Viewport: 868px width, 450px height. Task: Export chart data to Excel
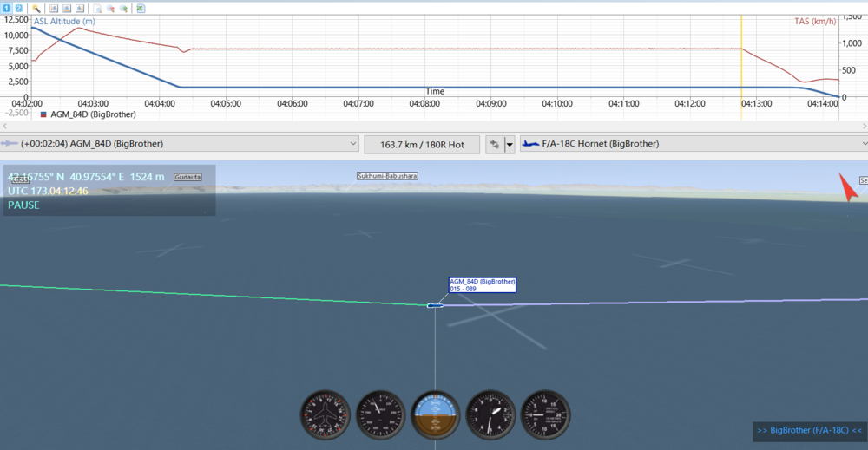click(x=141, y=8)
